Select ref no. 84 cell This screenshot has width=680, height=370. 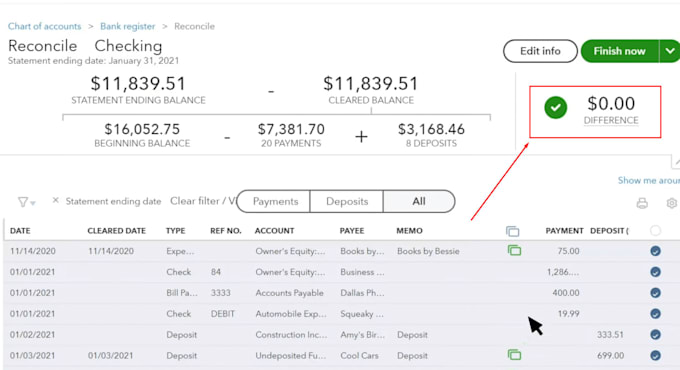[216, 272]
